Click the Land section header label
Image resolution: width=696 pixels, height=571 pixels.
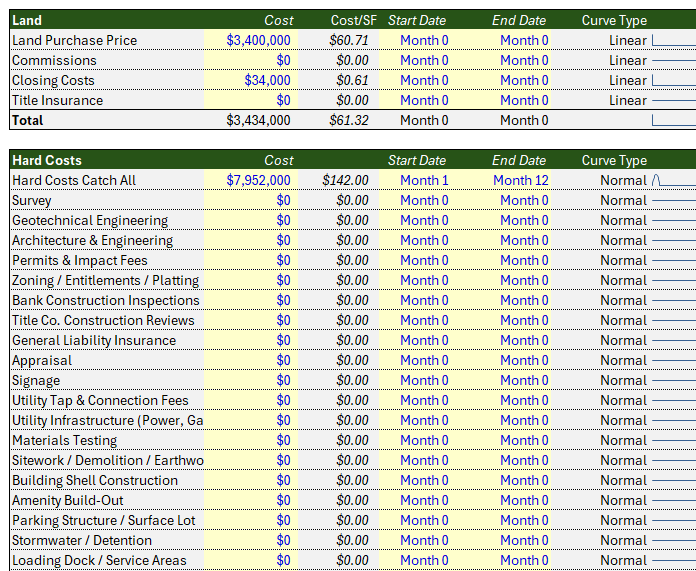pos(27,20)
